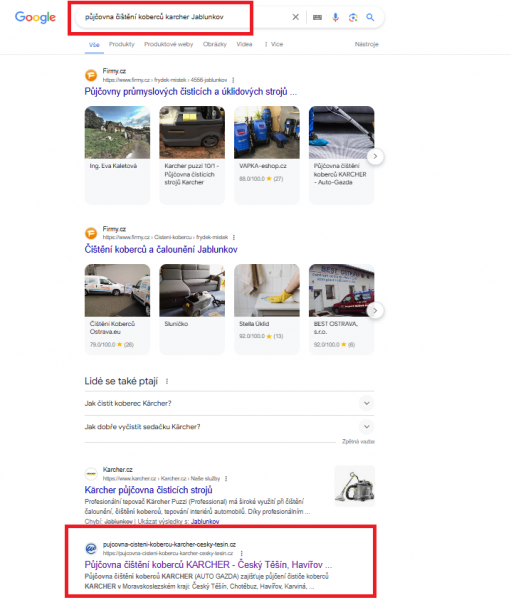This screenshot has height=600, width=511.
Task: Click the magnifying glass search icon
Action: 370,17
